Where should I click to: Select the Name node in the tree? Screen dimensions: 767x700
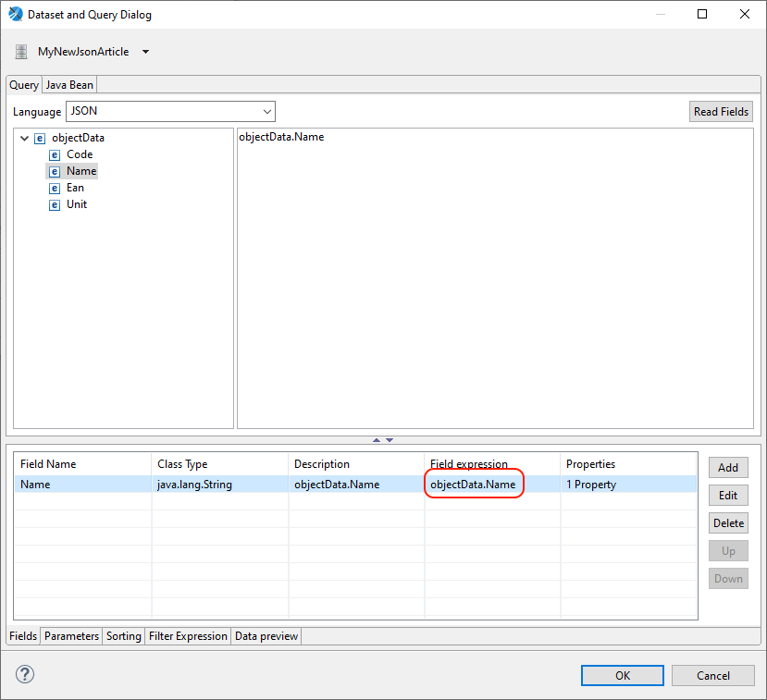point(81,171)
